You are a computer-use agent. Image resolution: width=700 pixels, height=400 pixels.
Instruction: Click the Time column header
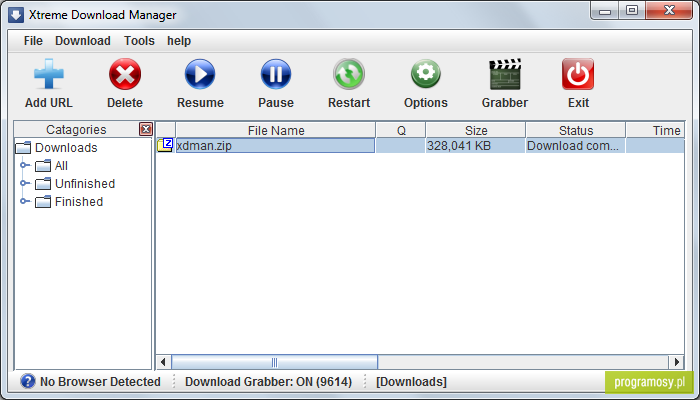point(655,130)
